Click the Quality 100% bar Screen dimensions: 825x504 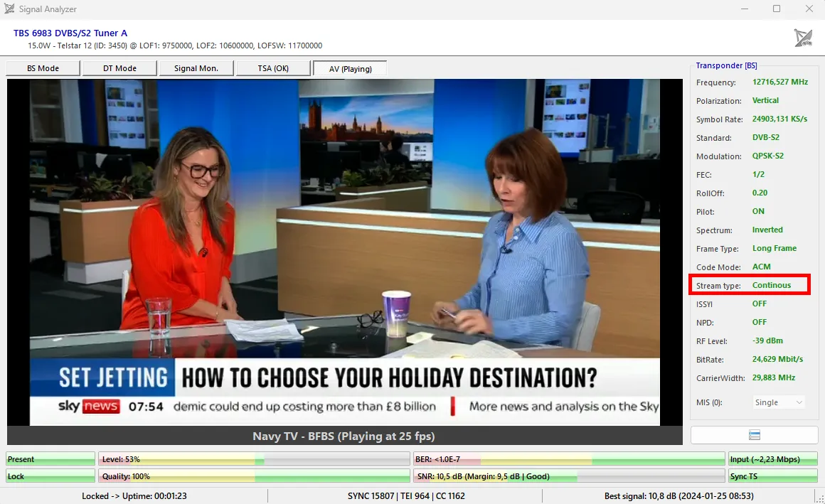(x=254, y=476)
